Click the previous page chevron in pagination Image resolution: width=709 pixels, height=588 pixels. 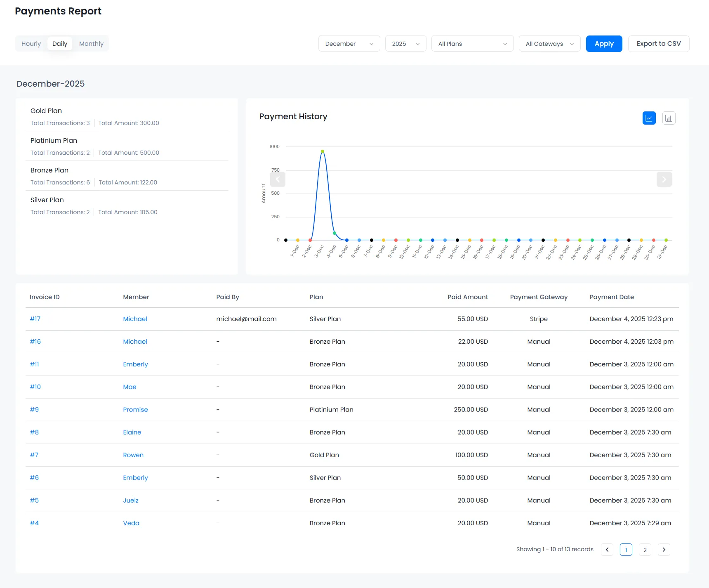point(607,549)
